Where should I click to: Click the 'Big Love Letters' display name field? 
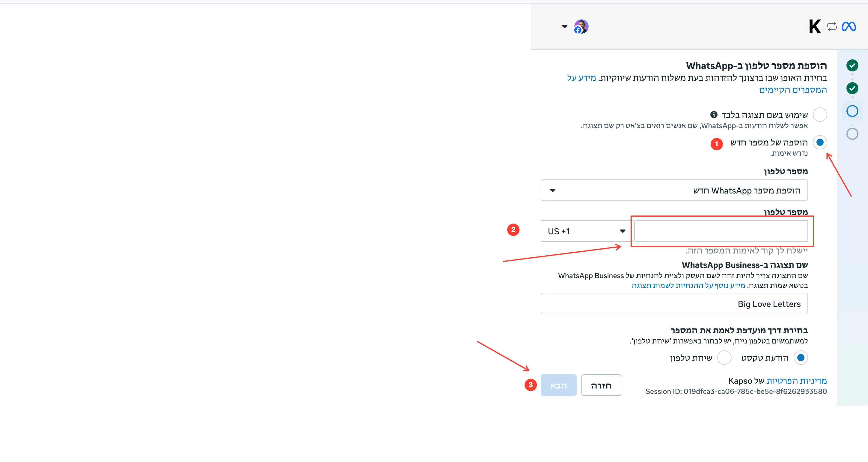(x=674, y=304)
